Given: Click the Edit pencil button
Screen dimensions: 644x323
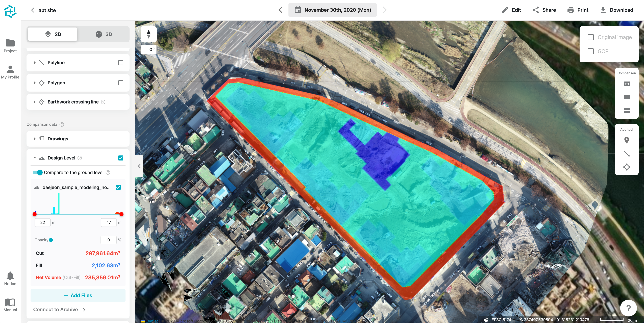Looking at the screenshot, I should pyautogui.click(x=511, y=10).
